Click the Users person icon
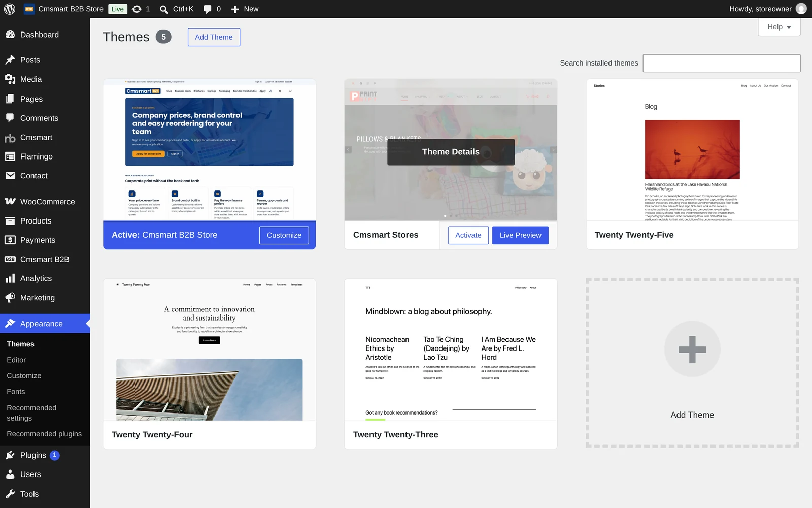Screen dimensions: 812x508 tap(10, 474)
